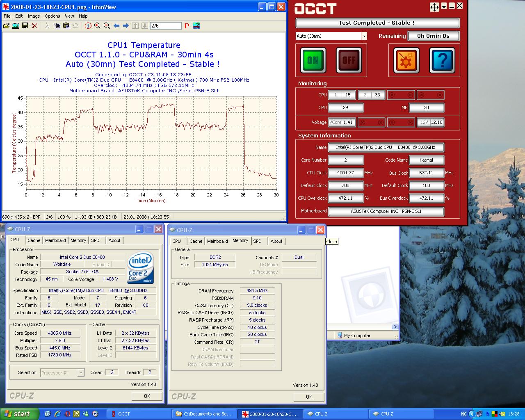This screenshot has height=420, width=525.
Task: Go to the previous image with the left arrow
Action: pos(116,26)
